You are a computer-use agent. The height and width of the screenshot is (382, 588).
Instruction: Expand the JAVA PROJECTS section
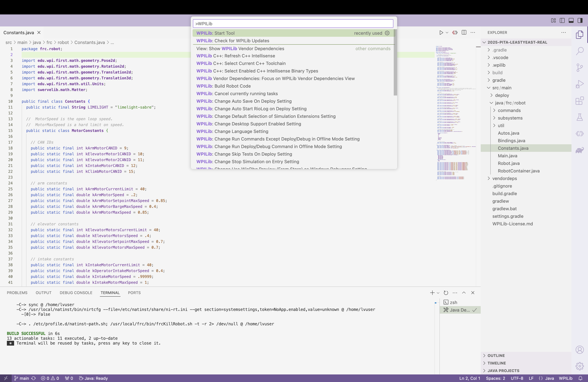coord(526,371)
